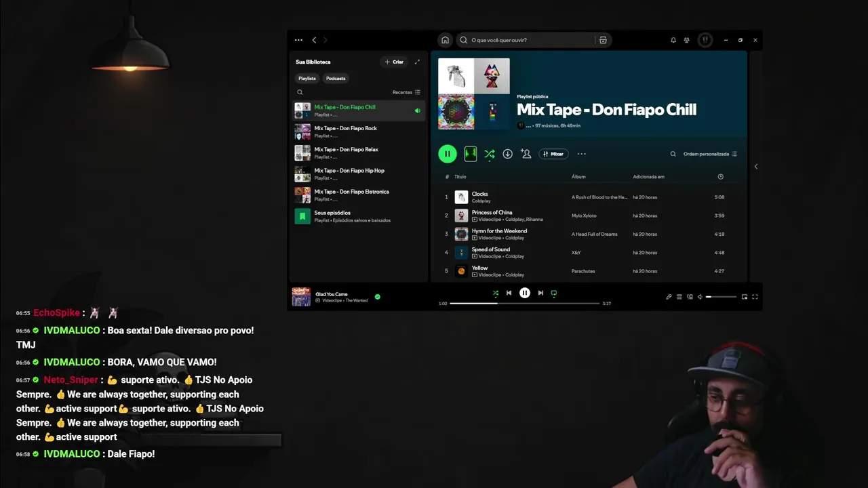The image size is (868, 488).
Task: Open the Mylo Xyloto album link
Action: click(x=584, y=216)
